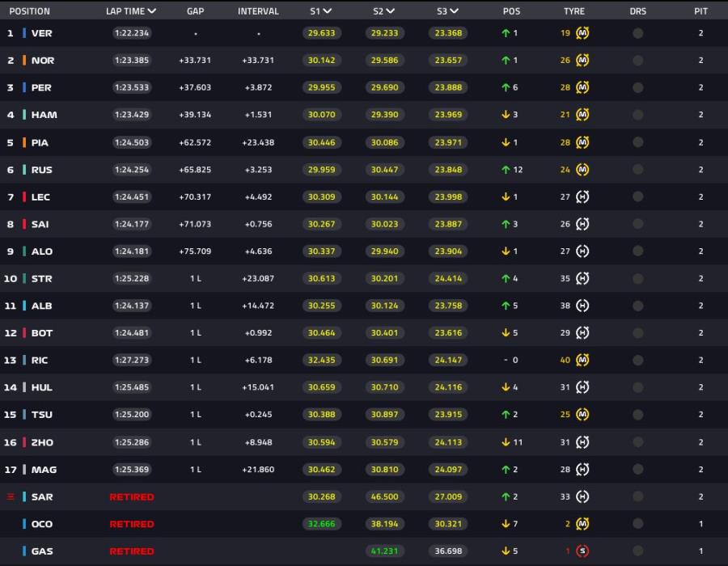Click the red retired icon beside SAR
Image resolution: width=728 pixels, height=566 pixels.
click(x=11, y=496)
